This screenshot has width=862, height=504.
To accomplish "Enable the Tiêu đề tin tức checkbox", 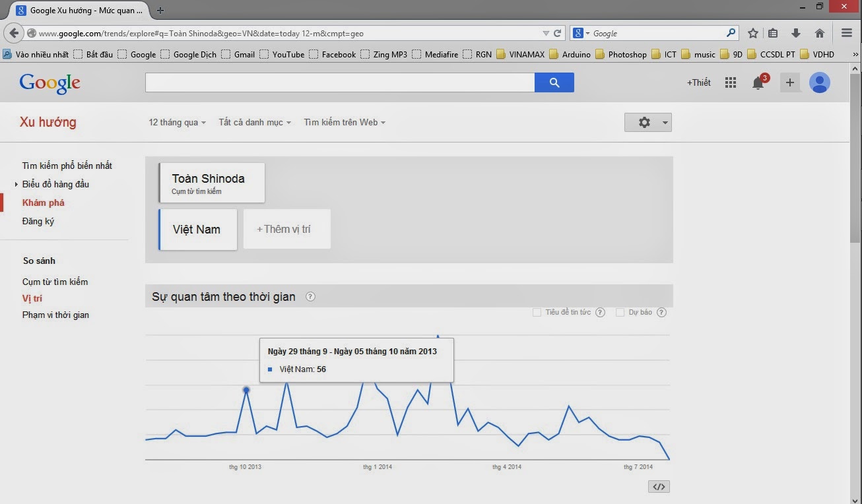I will pos(537,312).
